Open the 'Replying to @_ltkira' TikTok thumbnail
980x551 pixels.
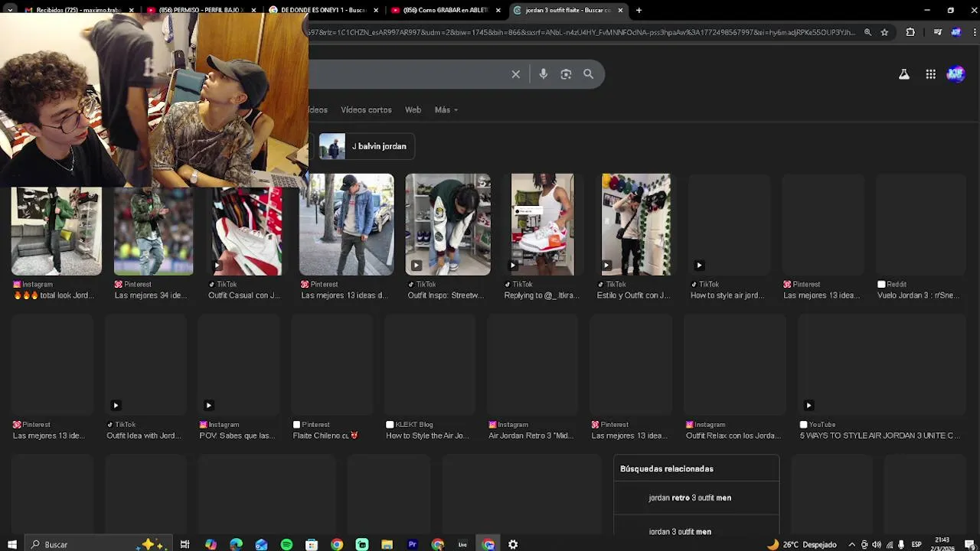[x=542, y=224]
